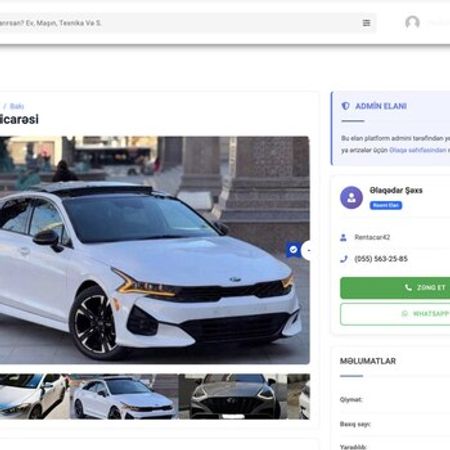Click the verified checkmark badge on photo
Viewport: 450px width, 450px height.
[x=293, y=250]
